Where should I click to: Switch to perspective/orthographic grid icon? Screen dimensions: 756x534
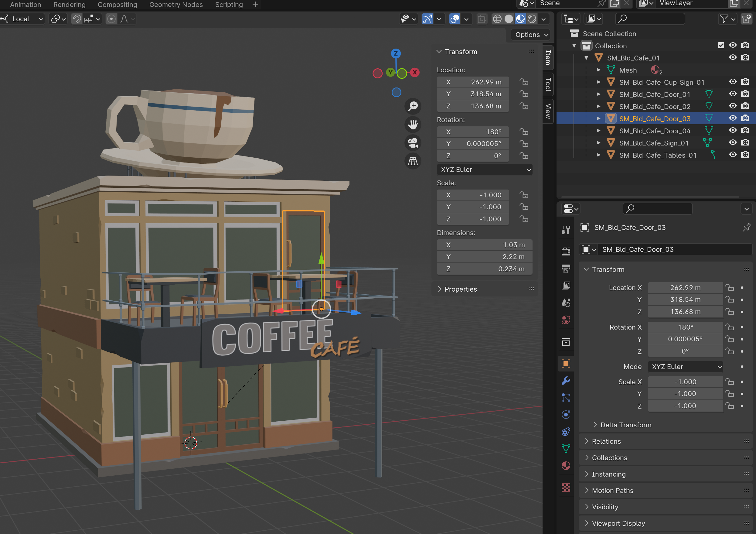(413, 161)
